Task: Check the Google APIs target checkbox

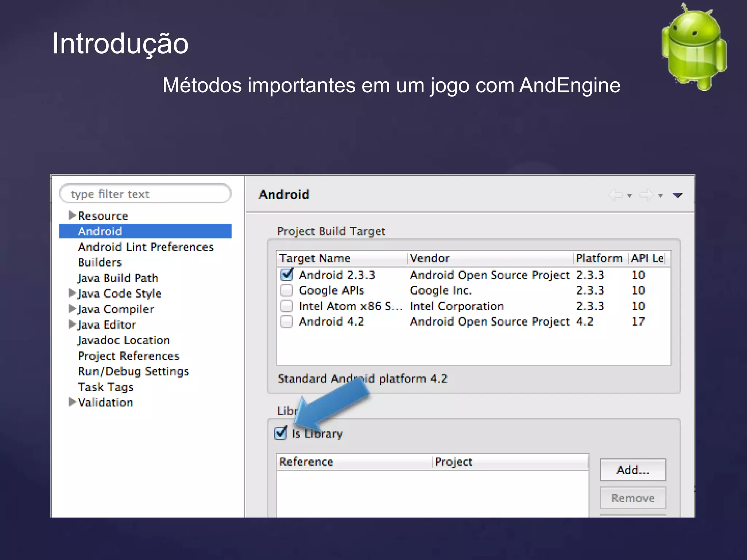Action: [x=287, y=290]
